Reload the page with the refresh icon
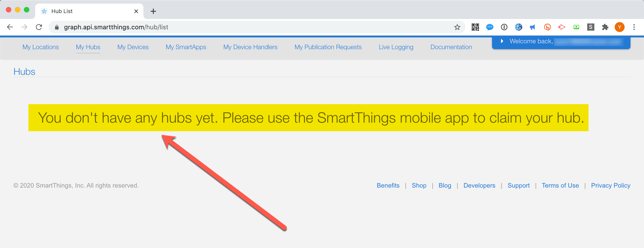Viewport: 644px width, 248px height. coord(39,27)
